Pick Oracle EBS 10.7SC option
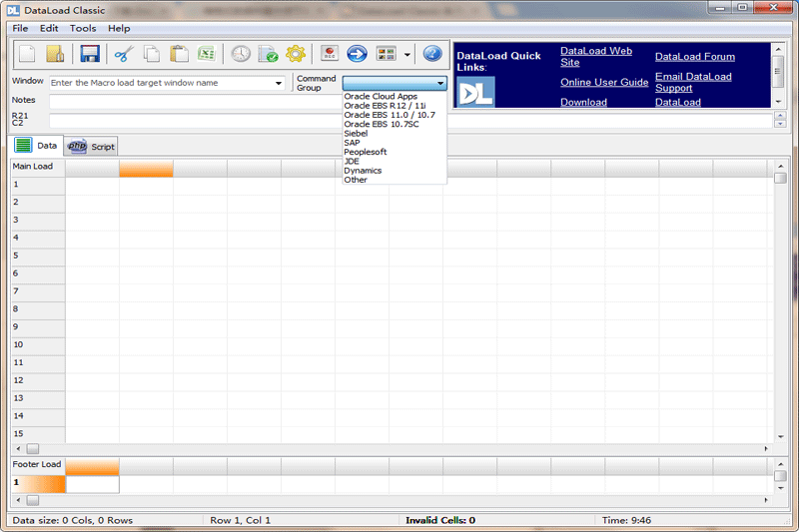Viewport: 799px width, 532px height. pyautogui.click(x=382, y=124)
